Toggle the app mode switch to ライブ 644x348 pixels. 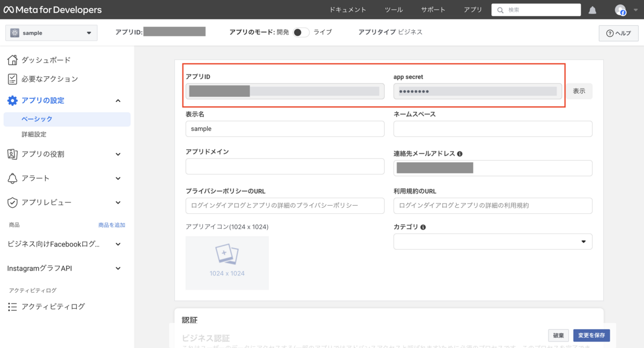tap(301, 32)
